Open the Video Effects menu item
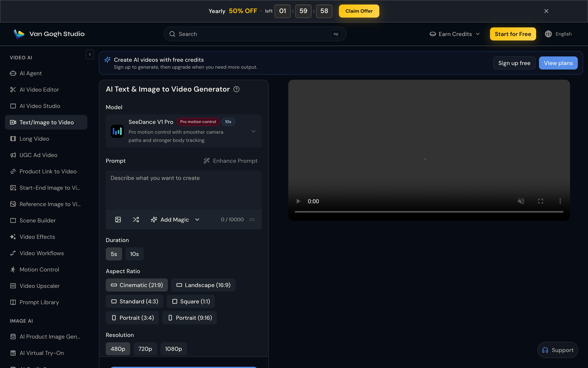Viewport: 588px width, 368px height. pos(46,237)
